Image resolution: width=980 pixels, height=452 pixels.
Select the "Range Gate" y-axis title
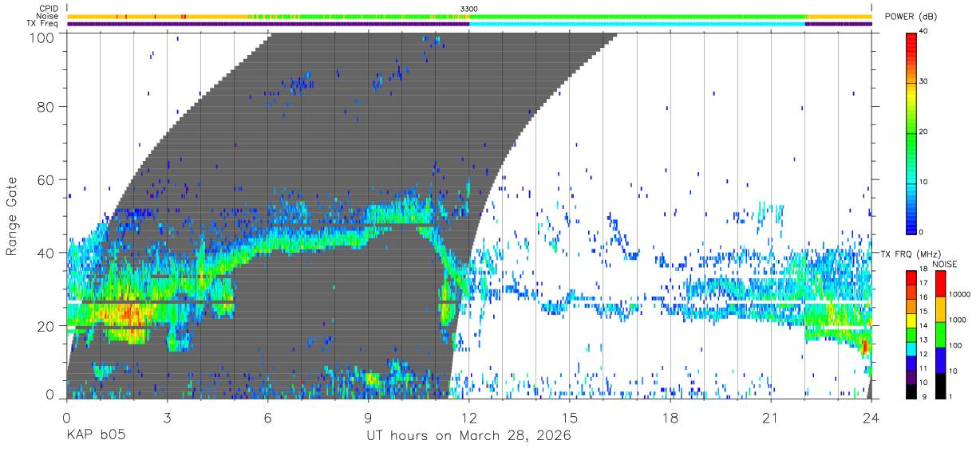[x=12, y=216]
